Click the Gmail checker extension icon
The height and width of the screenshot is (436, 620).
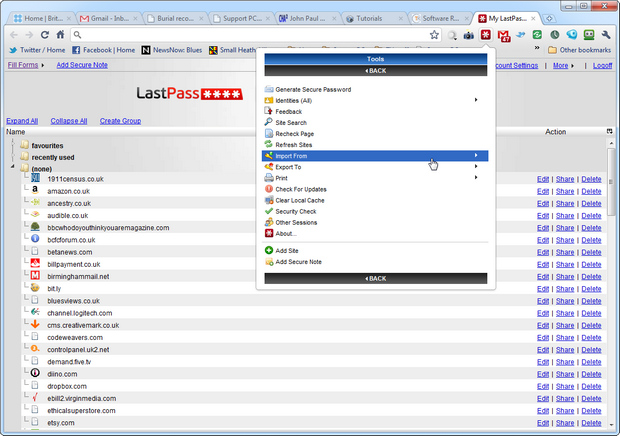click(x=504, y=36)
